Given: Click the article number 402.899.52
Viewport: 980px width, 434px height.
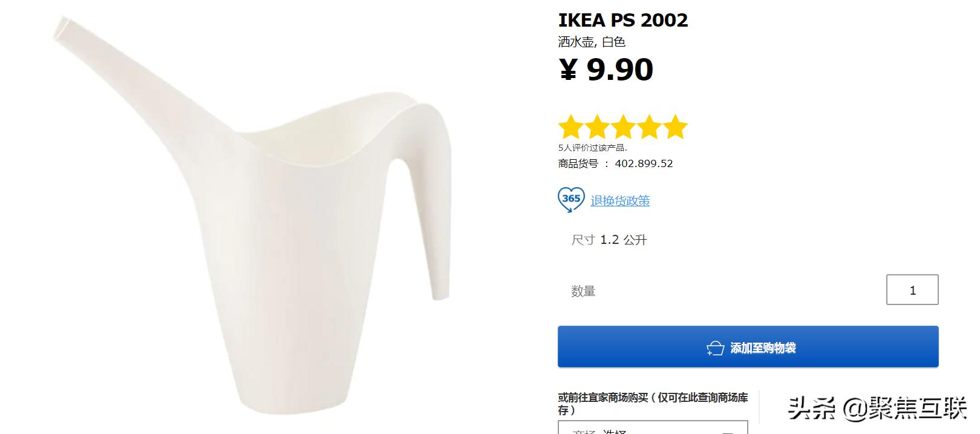Looking at the screenshot, I should coord(644,163).
